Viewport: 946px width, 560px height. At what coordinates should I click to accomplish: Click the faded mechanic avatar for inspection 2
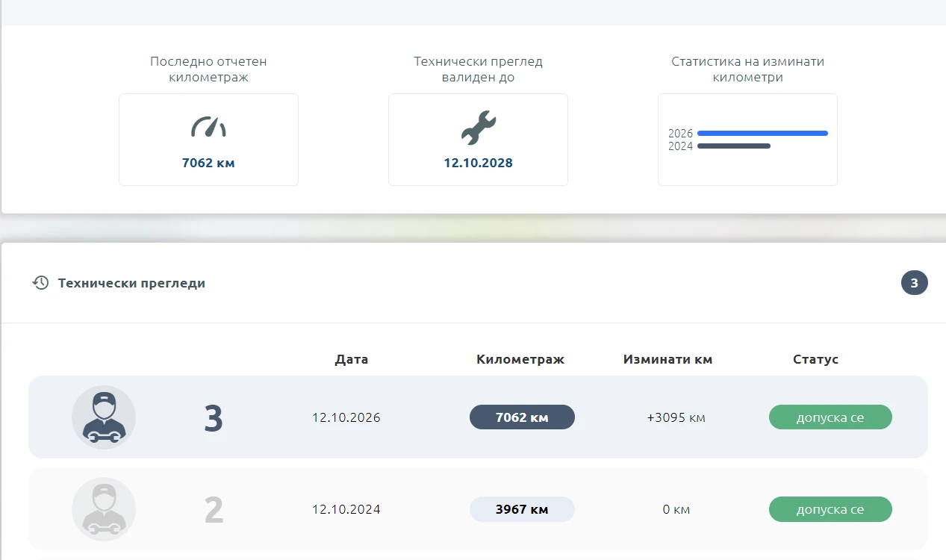pos(104,509)
